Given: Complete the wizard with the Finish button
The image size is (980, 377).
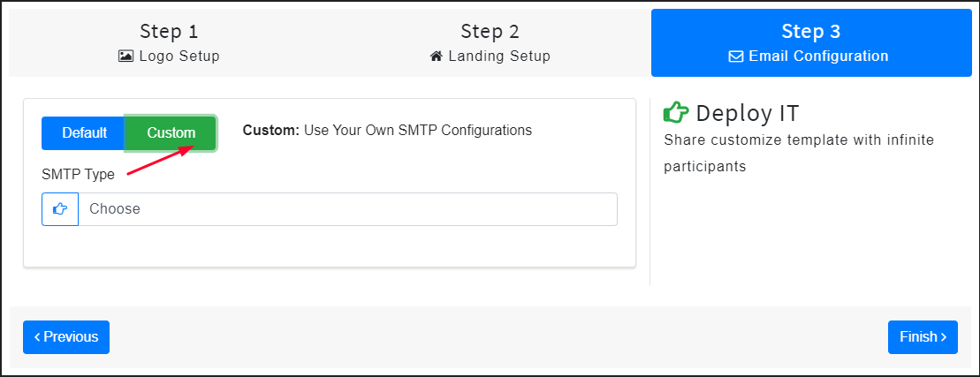Looking at the screenshot, I should pyautogui.click(x=923, y=337).
